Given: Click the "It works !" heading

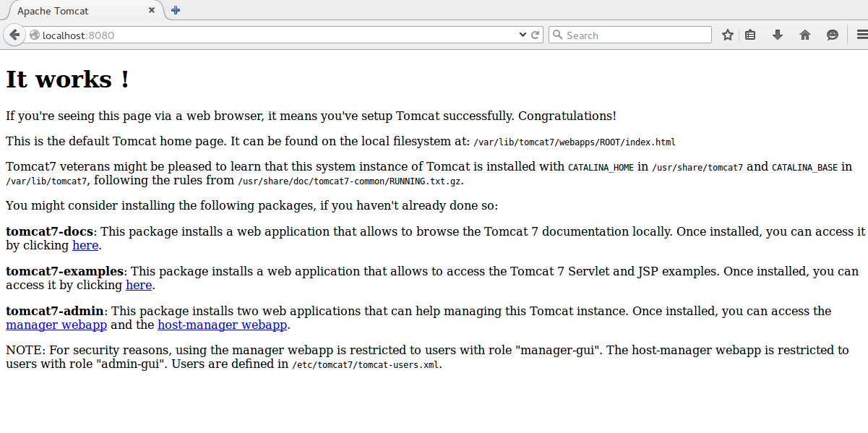Looking at the screenshot, I should pos(68,79).
